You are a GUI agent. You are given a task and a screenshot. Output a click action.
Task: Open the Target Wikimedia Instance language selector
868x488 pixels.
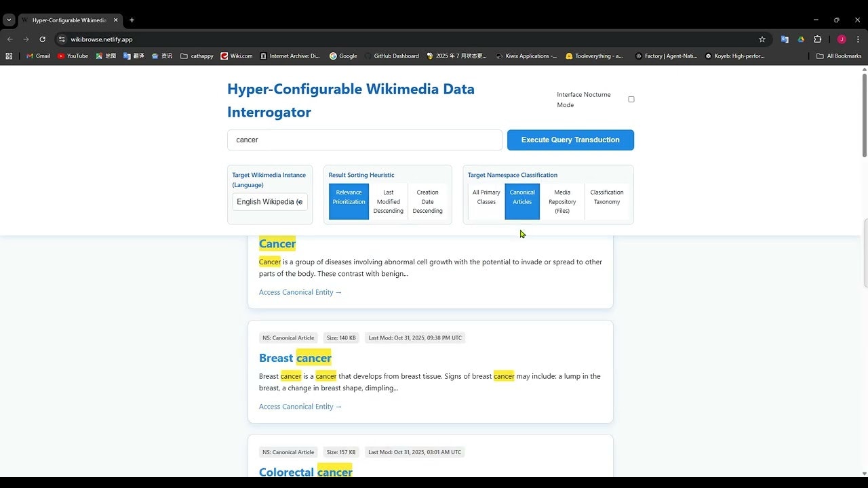coord(269,201)
